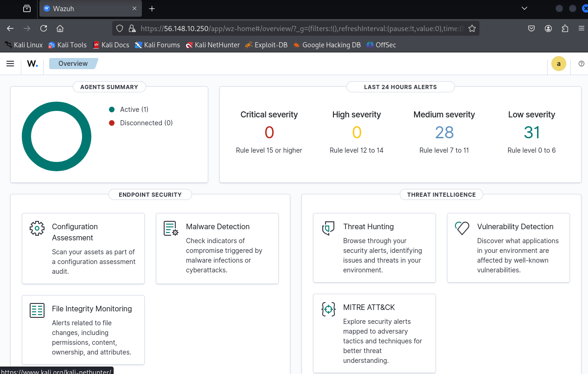Click the Malware Detection document icon
The height and width of the screenshot is (374, 588).
click(171, 228)
